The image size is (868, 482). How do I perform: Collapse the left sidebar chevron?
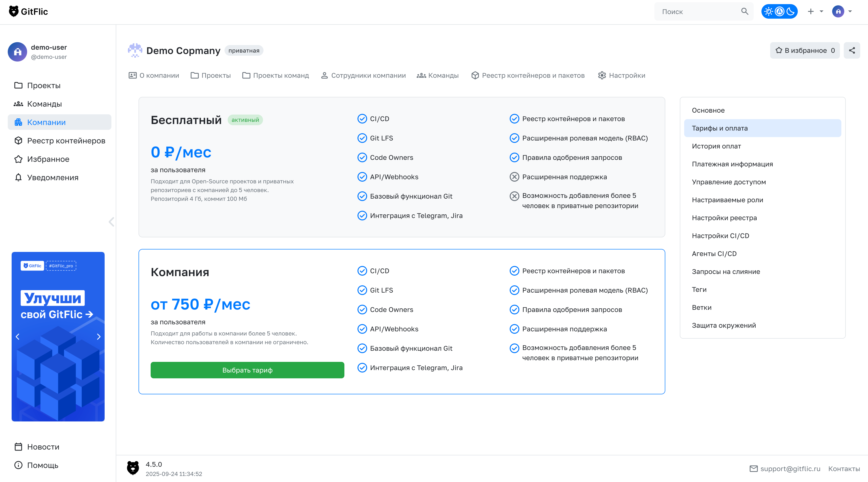[112, 222]
